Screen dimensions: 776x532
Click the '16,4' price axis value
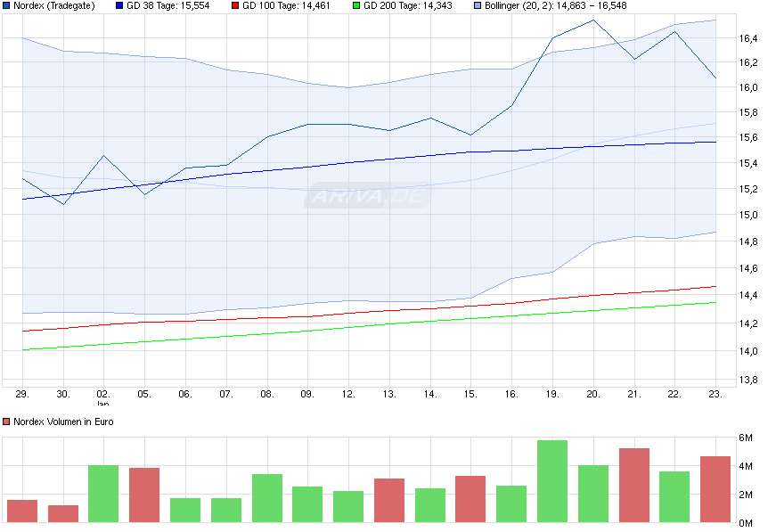[x=748, y=38]
